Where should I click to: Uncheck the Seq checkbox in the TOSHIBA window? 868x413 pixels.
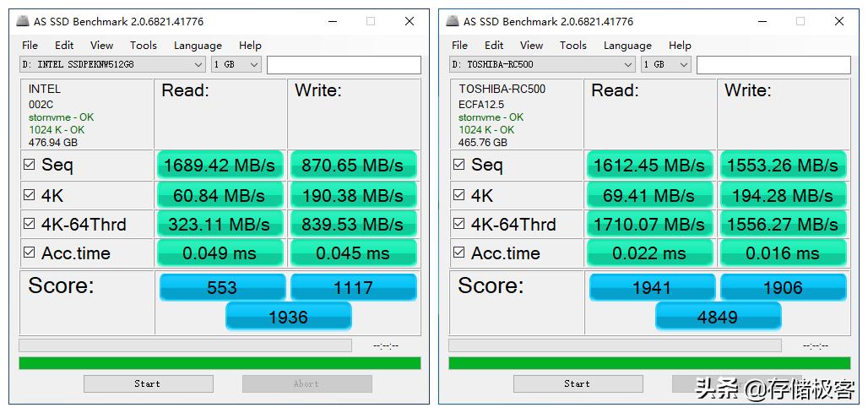(x=459, y=165)
